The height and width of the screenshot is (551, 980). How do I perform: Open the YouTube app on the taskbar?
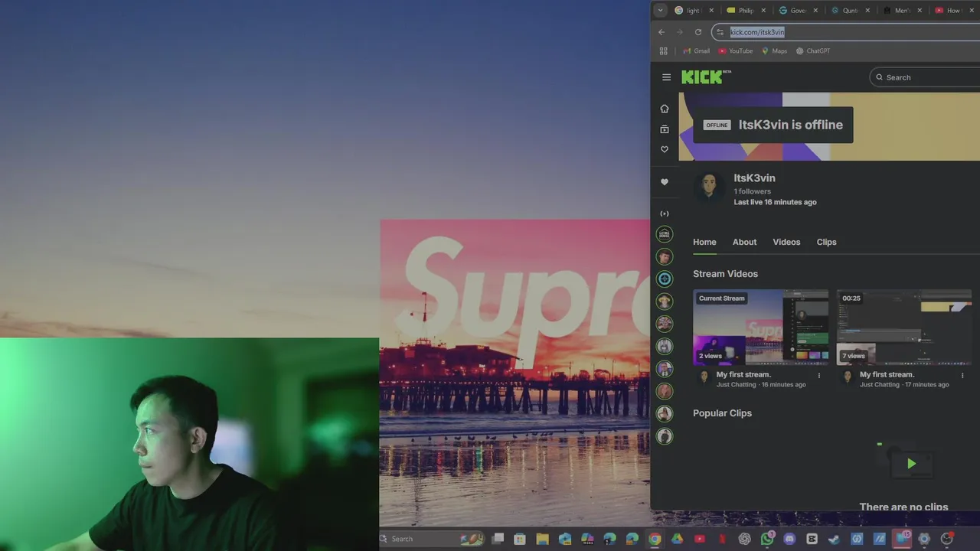tap(700, 539)
